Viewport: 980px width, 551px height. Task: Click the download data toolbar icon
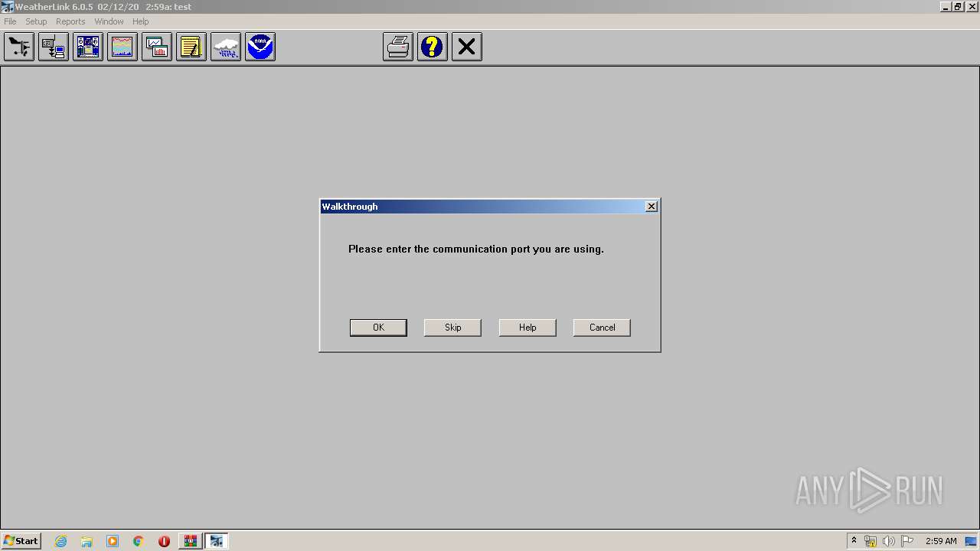[x=54, y=47]
